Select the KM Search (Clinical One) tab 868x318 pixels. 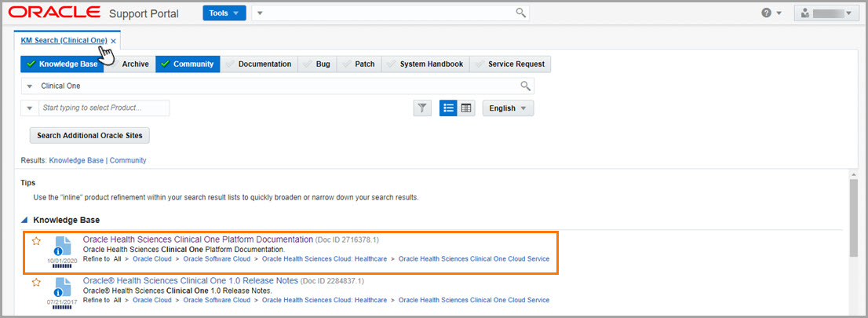pyautogui.click(x=64, y=41)
